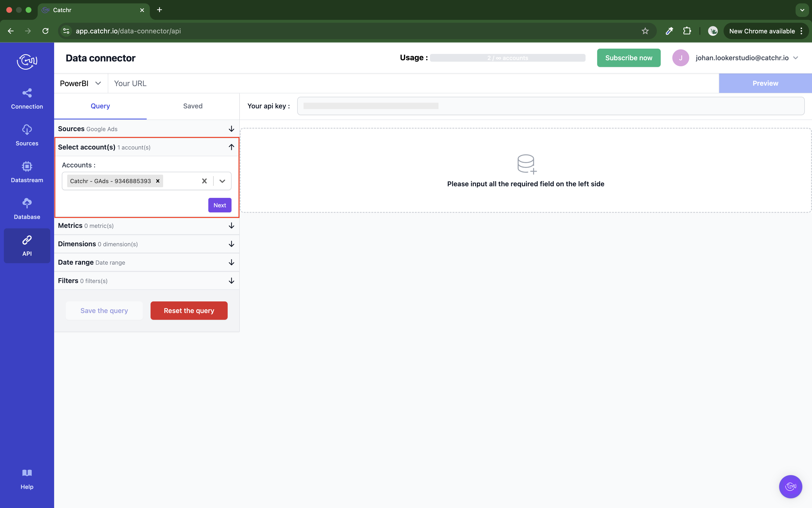Screen dimensions: 812x508
Task: Open the Connection sidebar item
Action: point(27,99)
